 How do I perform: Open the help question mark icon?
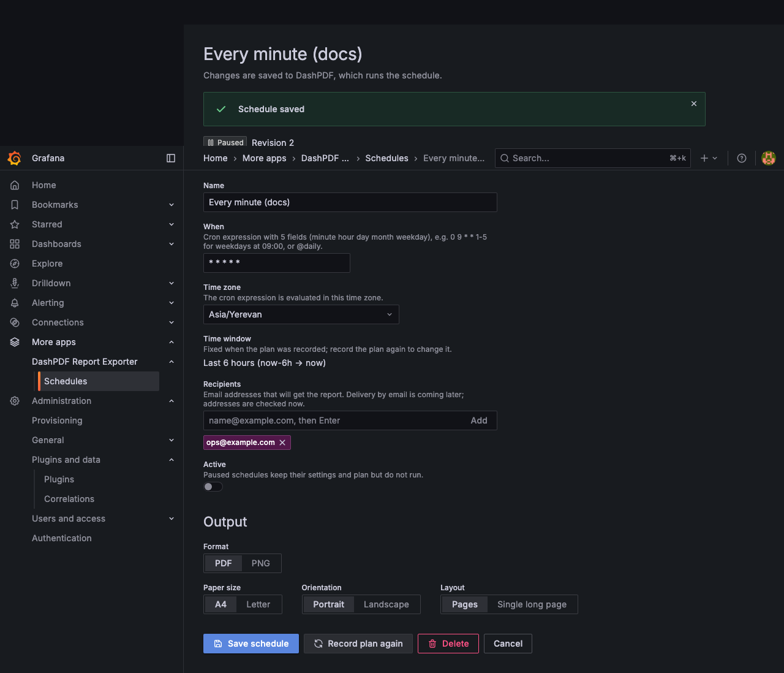coord(742,158)
